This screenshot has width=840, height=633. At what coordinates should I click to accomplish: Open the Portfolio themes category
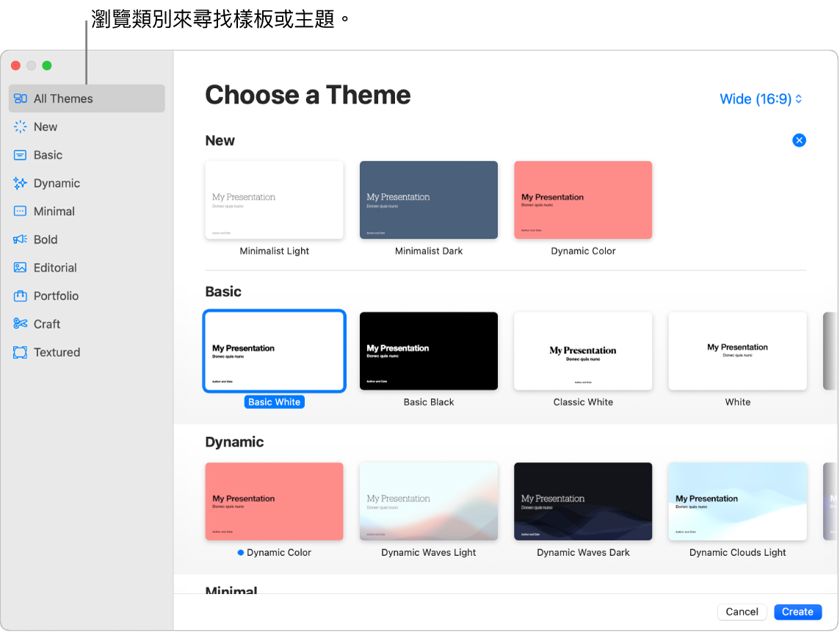tap(57, 295)
